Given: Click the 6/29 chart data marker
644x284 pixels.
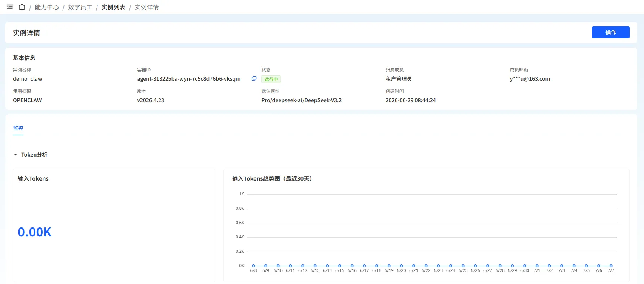Looking at the screenshot, I should pyautogui.click(x=512, y=266).
